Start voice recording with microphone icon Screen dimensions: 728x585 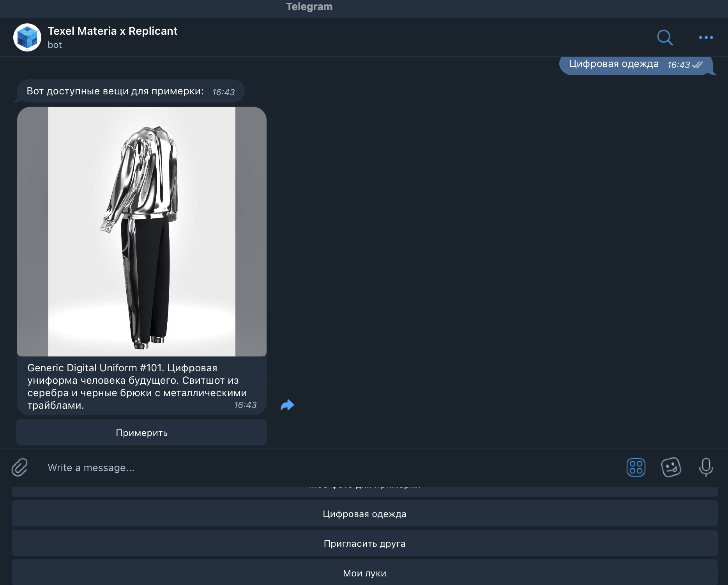pos(706,467)
